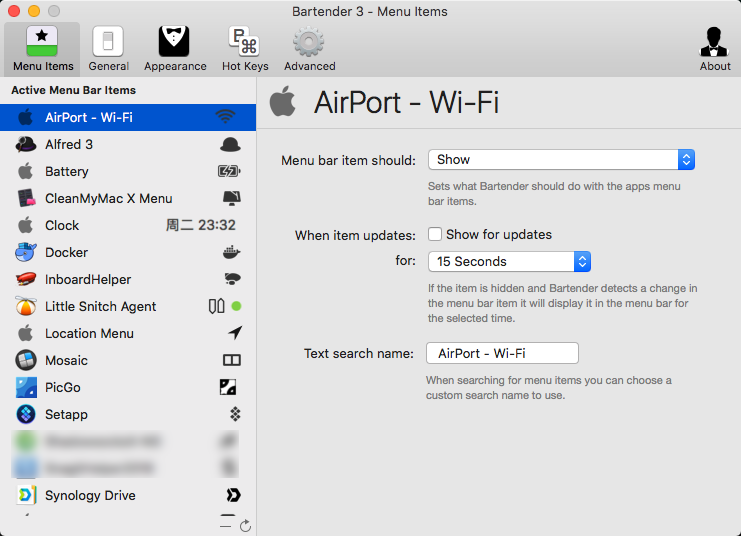Click the refresh icon below the list
The height and width of the screenshot is (536, 741).
pyautogui.click(x=245, y=526)
